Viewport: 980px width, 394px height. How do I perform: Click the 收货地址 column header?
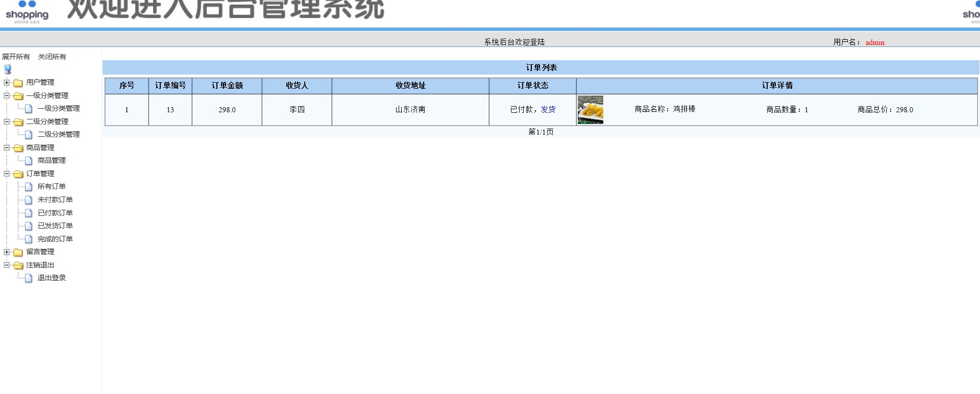click(410, 86)
